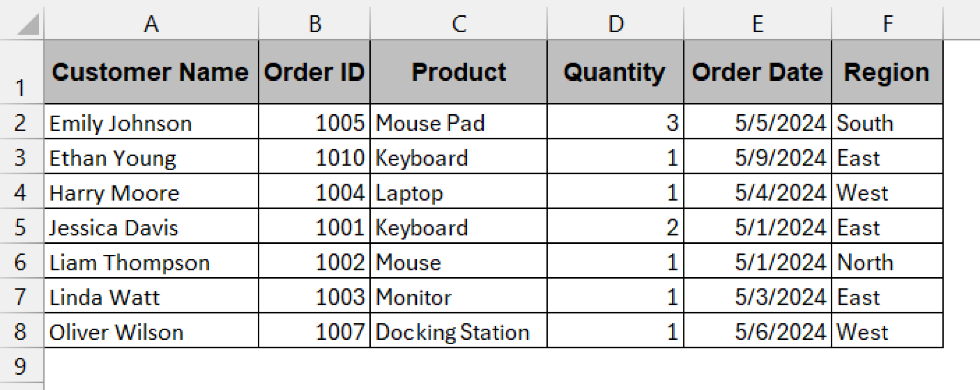This screenshot has height=390, width=980.
Task: Select the cell with Order ID 1010
Action: [314, 158]
